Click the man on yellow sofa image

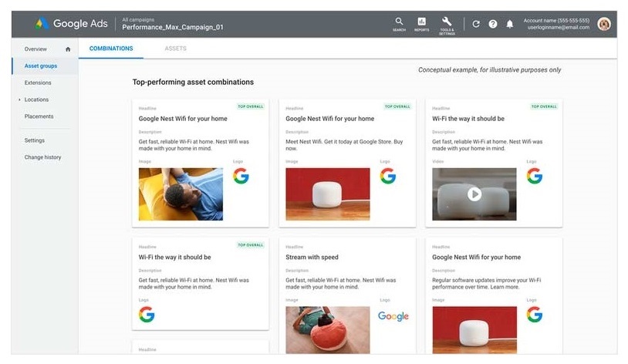pos(181,194)
